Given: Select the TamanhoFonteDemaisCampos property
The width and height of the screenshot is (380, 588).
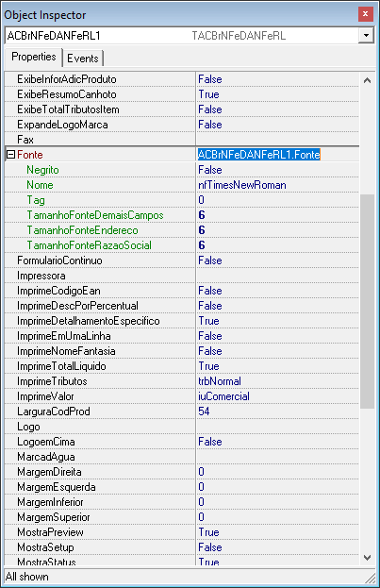Looking at the screenshot, I should (x=95, y=215).
